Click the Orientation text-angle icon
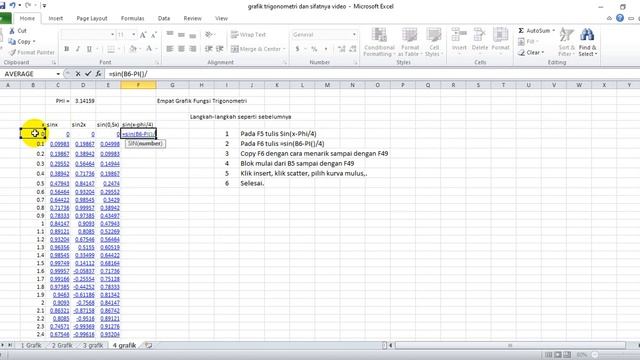This screenshot has width=640, height=360. 208,35
